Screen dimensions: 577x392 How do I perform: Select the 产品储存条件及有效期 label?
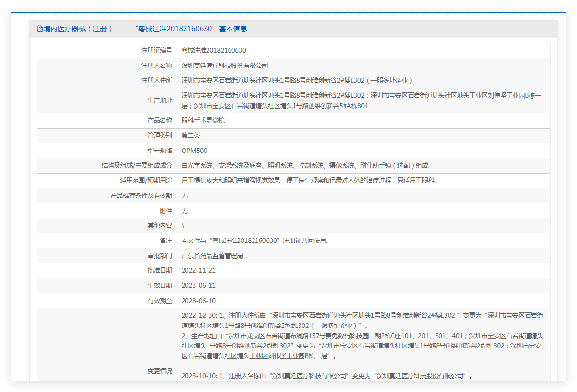pos(141,196)
